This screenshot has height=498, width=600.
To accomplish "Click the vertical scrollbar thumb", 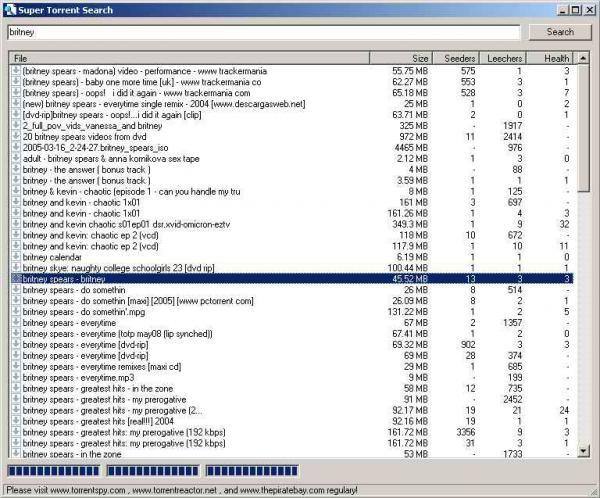I will (583, 128).
